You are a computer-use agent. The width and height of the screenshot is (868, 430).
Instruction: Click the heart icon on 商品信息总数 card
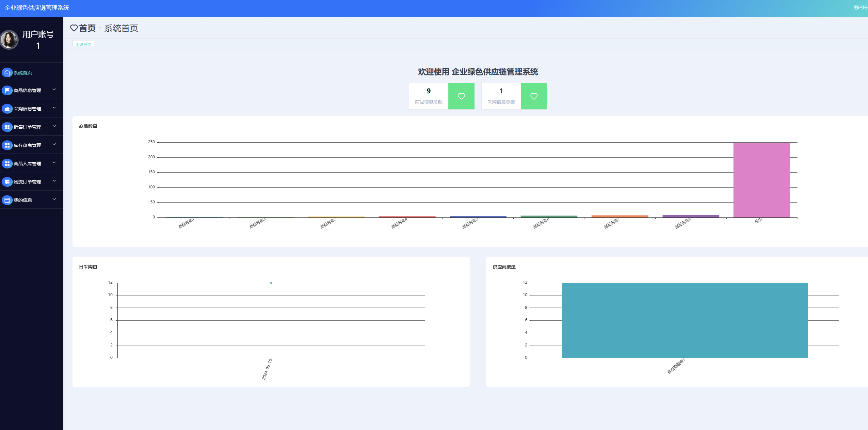(x=461, y=96)
